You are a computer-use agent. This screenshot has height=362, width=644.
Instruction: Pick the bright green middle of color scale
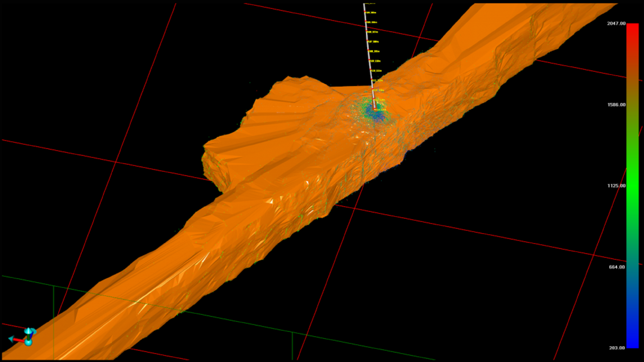tap(632, 186)
